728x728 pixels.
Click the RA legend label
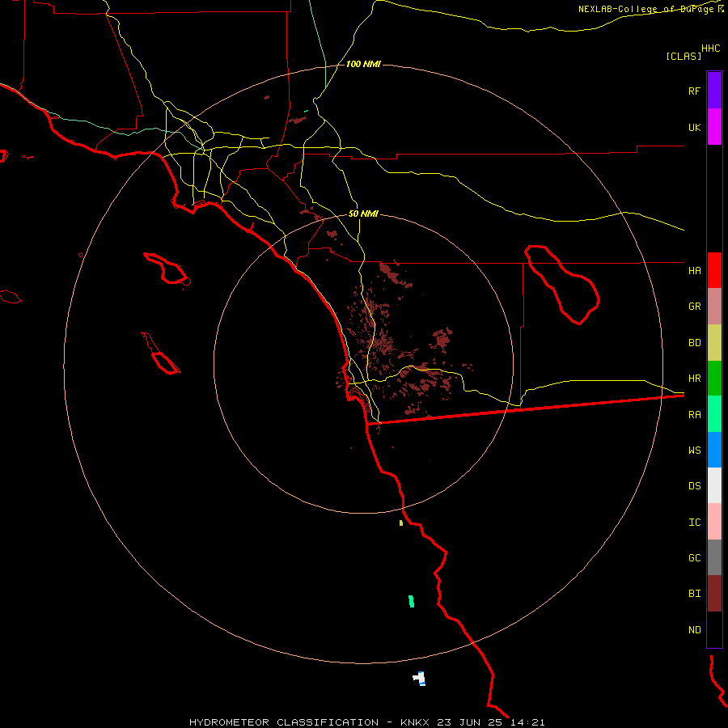(694, 415)
